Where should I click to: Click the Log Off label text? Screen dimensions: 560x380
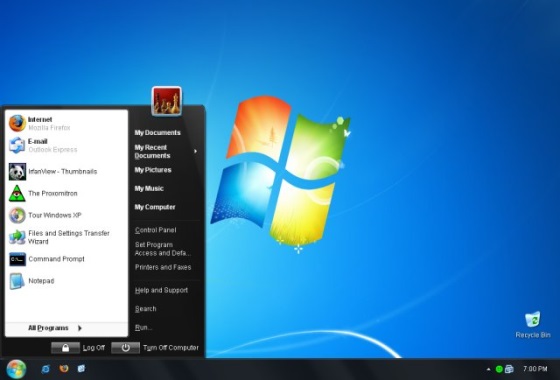[x=94, y=348]
